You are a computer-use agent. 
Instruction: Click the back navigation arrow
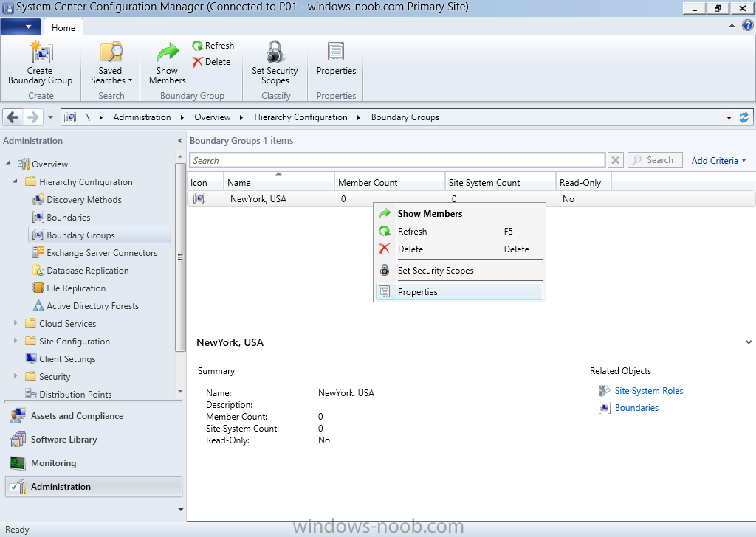(13, 117)
